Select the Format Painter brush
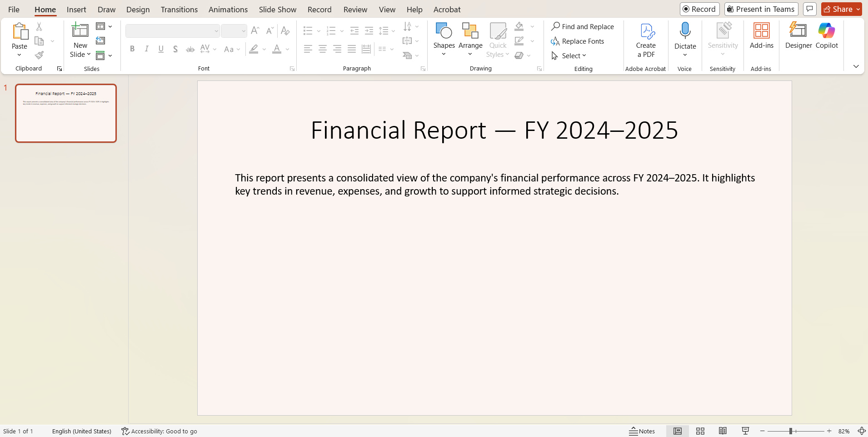868x437 pixels. click(40, 55)
